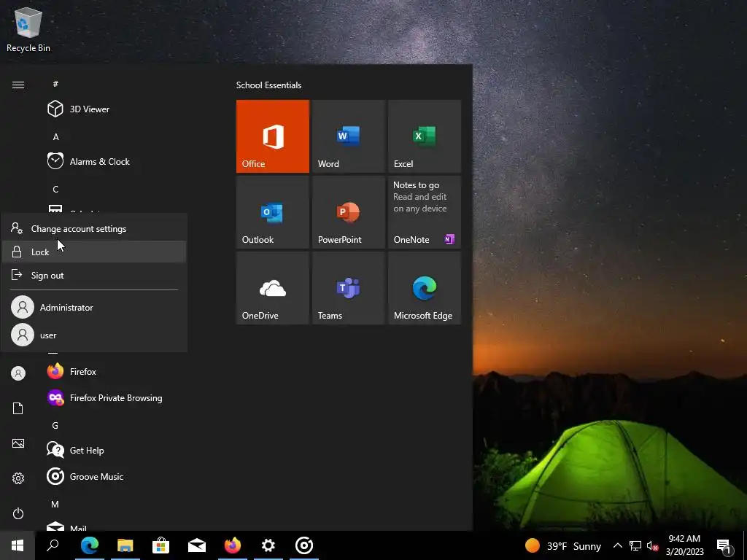Image resolution: width=747 pixels, height=560 pixels.
Task: Click the A letter group header
Action: click(x=55, y=136)
